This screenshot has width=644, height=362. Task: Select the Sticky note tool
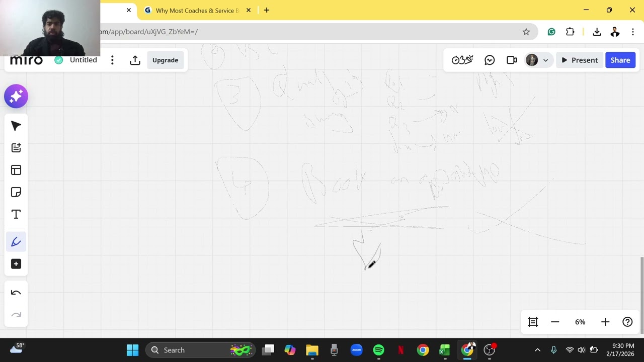point(16,192)
